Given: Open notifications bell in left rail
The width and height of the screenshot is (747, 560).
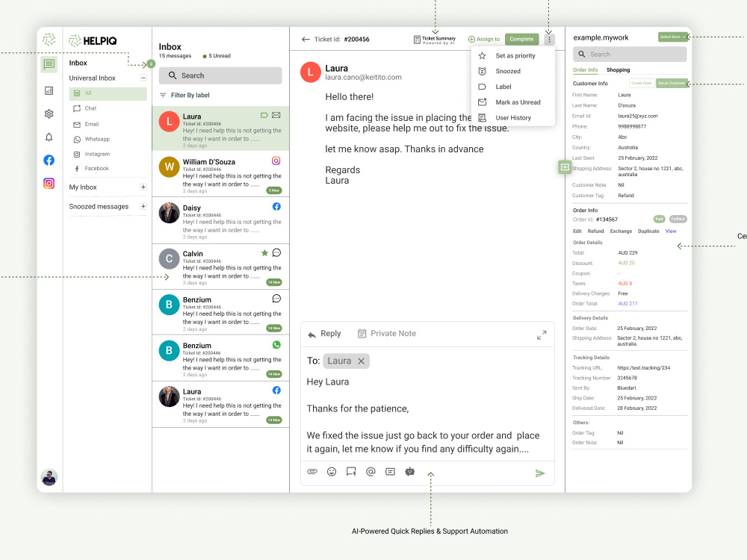Looking at the screenshot, I should [x=49, y=137].
